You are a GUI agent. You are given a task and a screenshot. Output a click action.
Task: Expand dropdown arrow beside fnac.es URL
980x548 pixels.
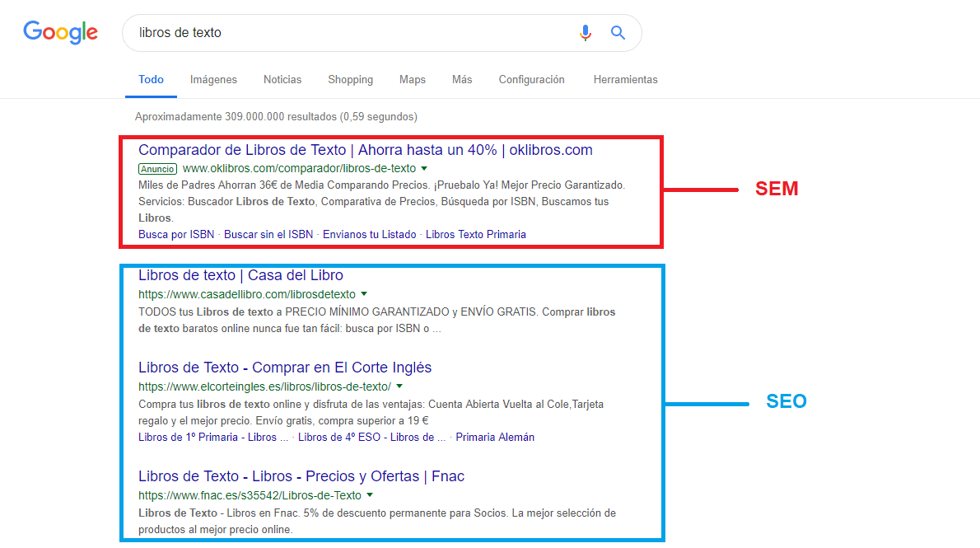point(370,495)
